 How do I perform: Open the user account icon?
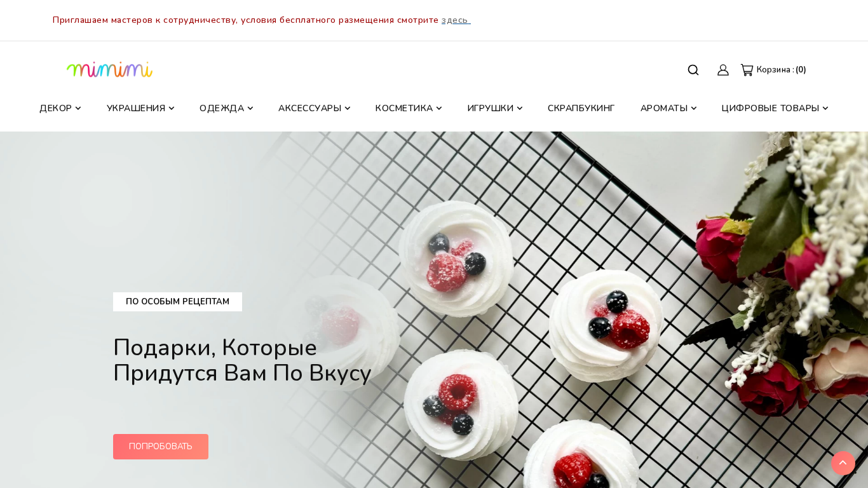pyautogui.click(x=723, y=70)
